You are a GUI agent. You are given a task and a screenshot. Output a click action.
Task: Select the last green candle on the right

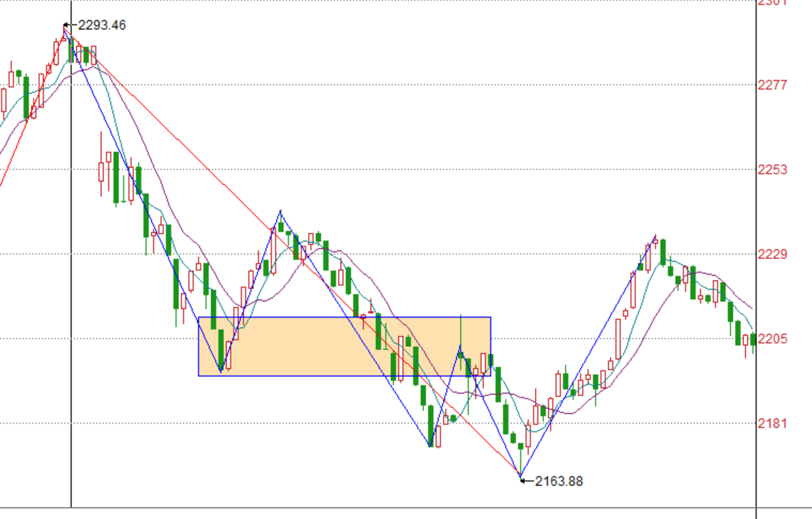(x=753, y=339)
